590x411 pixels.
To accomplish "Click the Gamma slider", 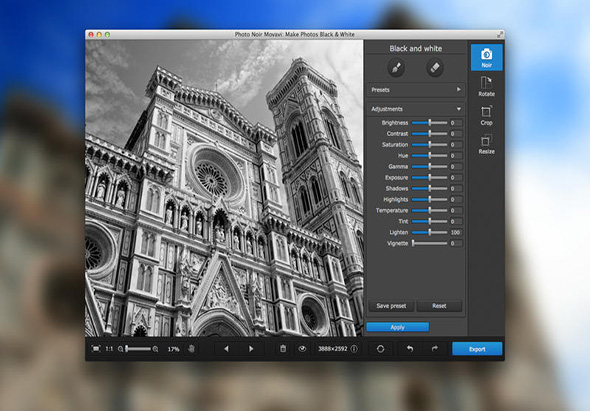I will 429,166.
